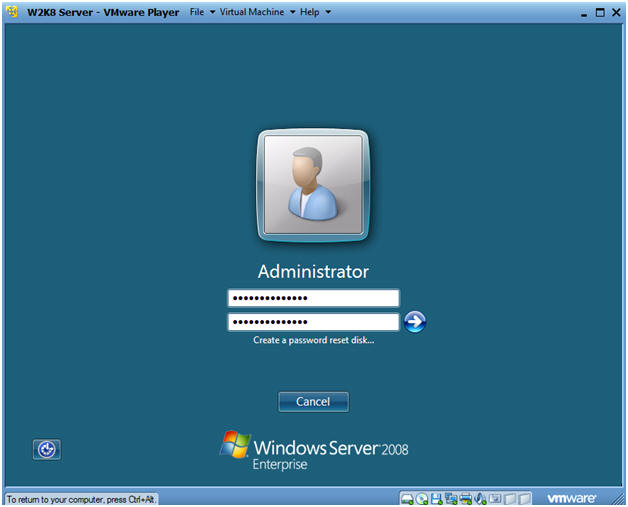Click the VMware Player title bar icon
This screenshot has height=507, width=628.
pos(12,12)
